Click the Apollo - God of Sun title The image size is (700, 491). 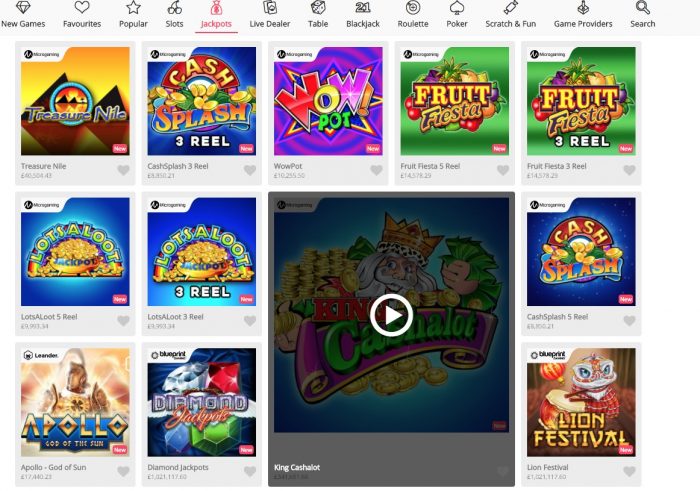[53, 467]
